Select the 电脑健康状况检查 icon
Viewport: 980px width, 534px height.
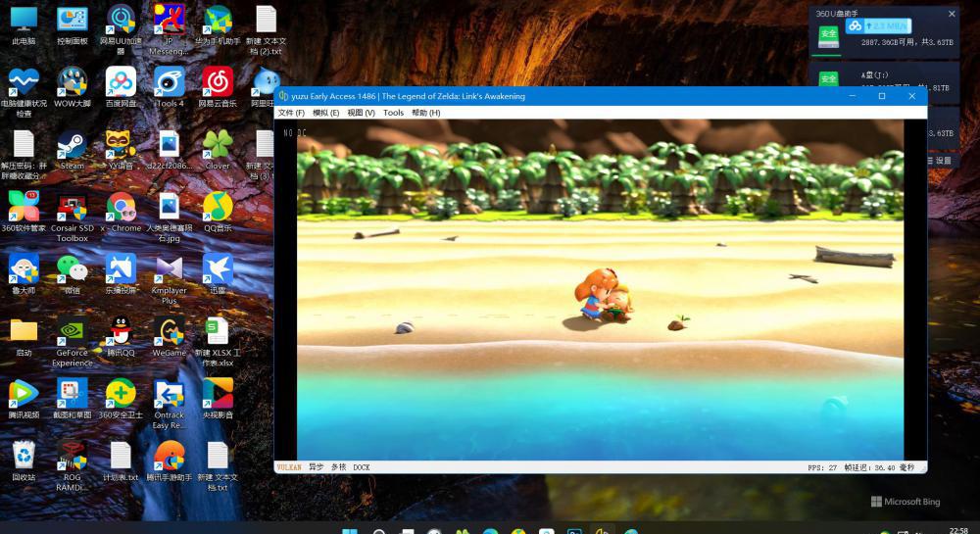click(24, 92)
